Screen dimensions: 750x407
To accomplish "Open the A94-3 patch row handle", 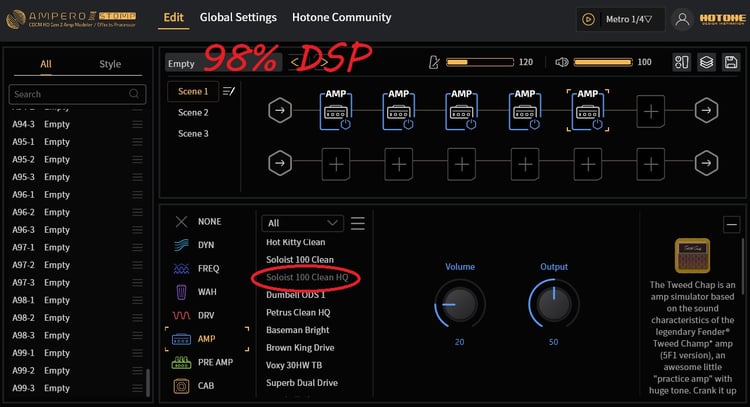I will (137, 124).
